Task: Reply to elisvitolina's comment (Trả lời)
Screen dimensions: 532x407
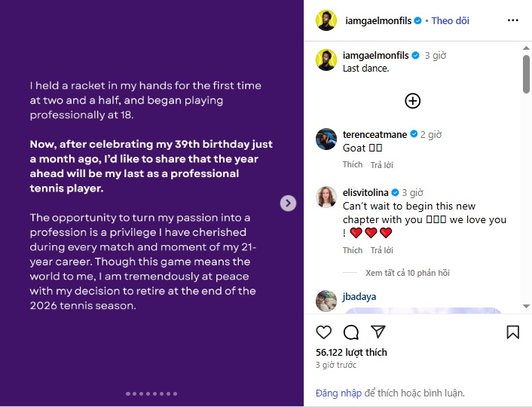Action: (381, 250)
